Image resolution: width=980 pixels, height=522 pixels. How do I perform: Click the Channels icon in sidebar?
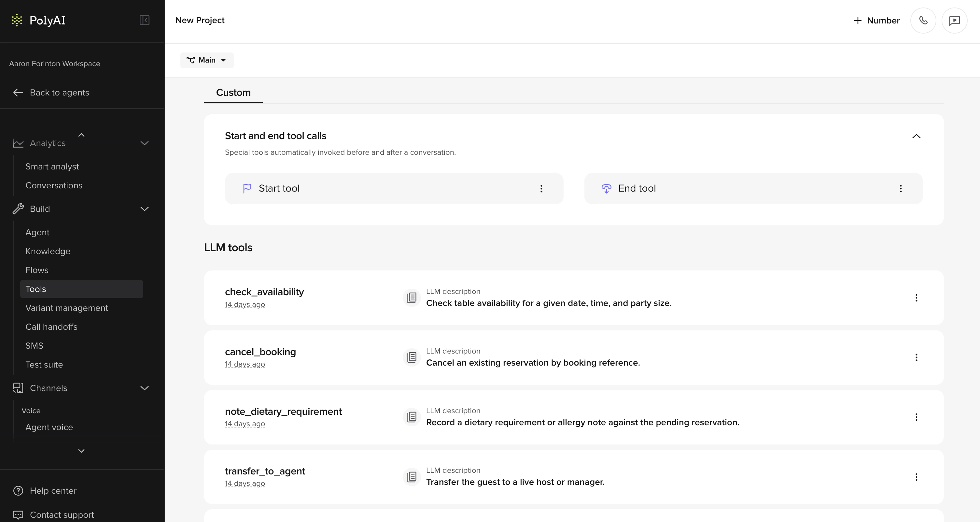[x=19, y=388]
